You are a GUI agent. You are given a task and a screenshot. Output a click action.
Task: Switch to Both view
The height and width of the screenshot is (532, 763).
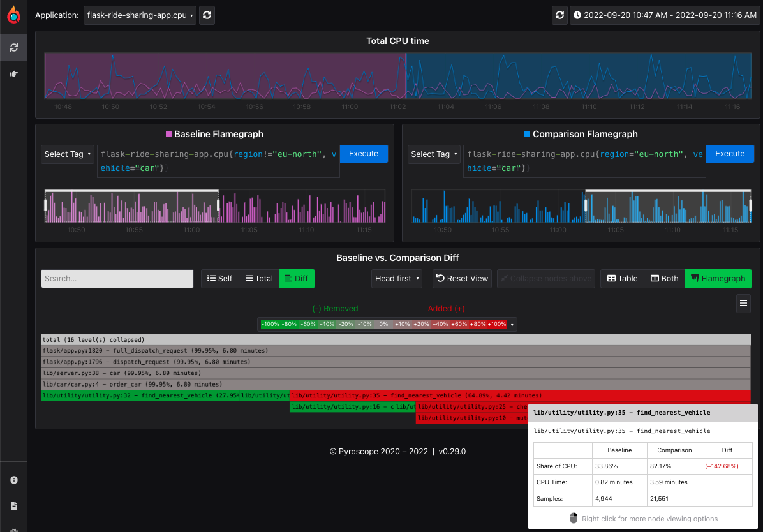coord(664,278)
